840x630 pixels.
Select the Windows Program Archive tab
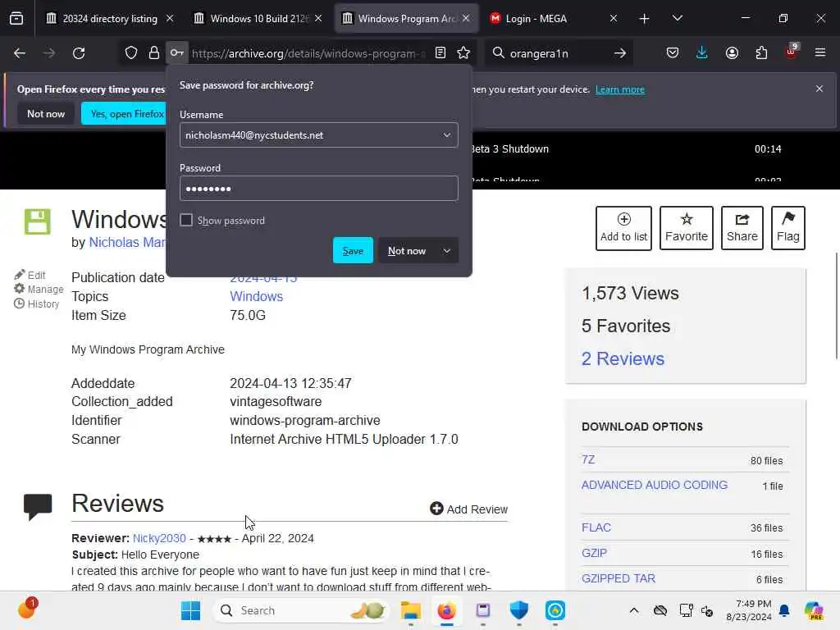point(407,19)
